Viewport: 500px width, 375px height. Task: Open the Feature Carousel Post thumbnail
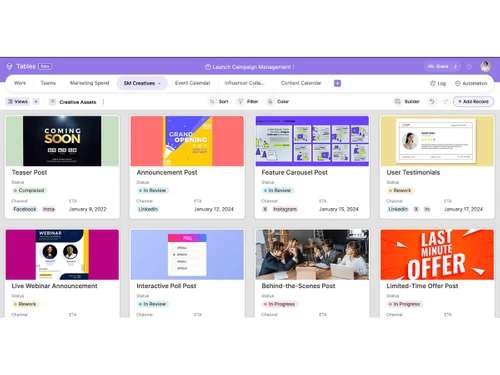point(312,141)
